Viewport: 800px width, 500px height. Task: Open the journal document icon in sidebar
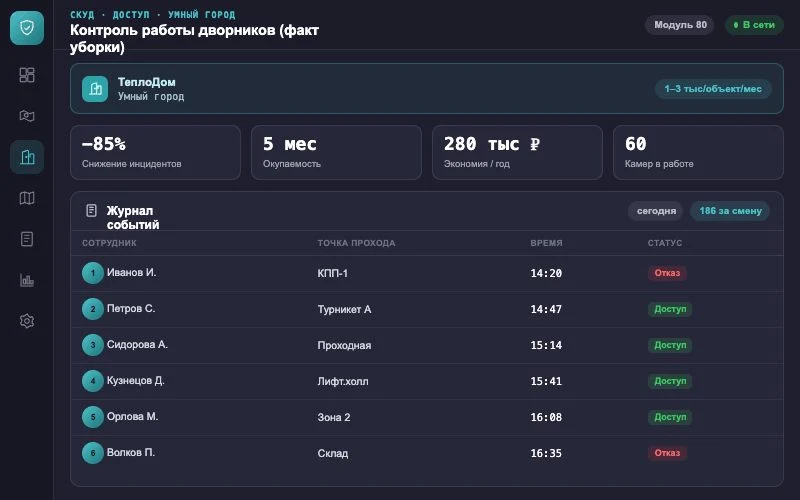[27, 239]
